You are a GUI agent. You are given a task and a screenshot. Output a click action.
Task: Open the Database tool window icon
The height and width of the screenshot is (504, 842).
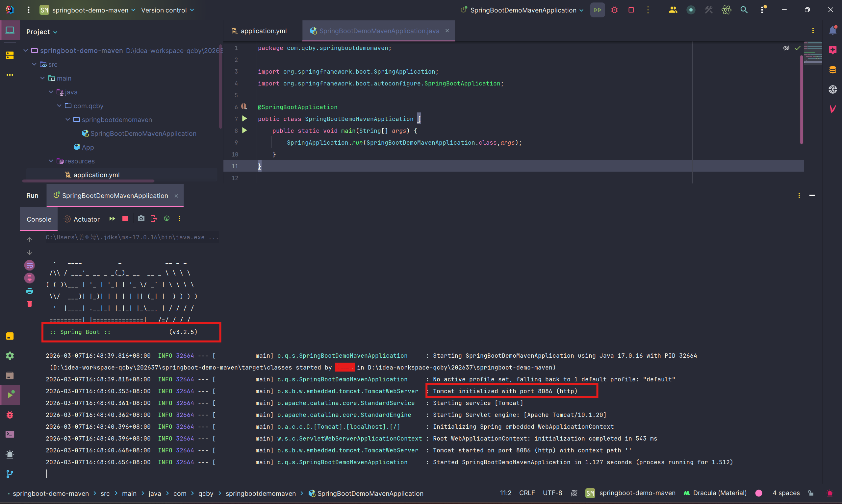click(832, 70)
